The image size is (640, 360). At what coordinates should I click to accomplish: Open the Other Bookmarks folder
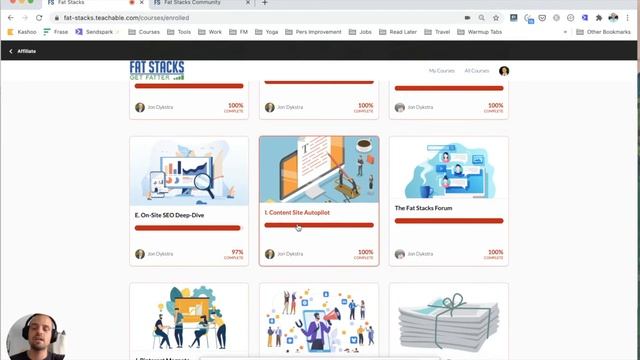603,32
